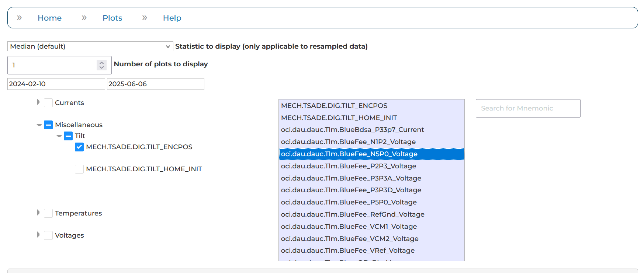Select highlighted BlueFee_N5P0_Voltage entry
644x273 pixels.
click(371, 154)
